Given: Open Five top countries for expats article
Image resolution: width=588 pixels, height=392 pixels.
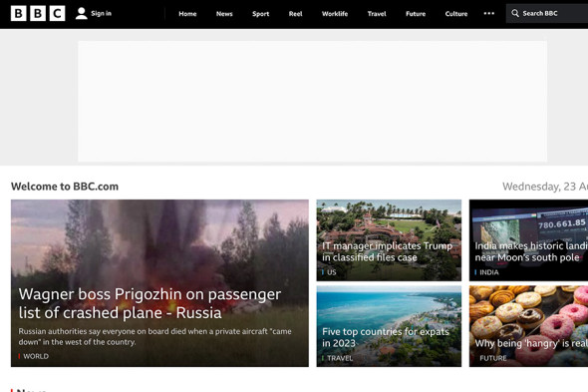Looking at the screenshot, I should pos(386,337).
